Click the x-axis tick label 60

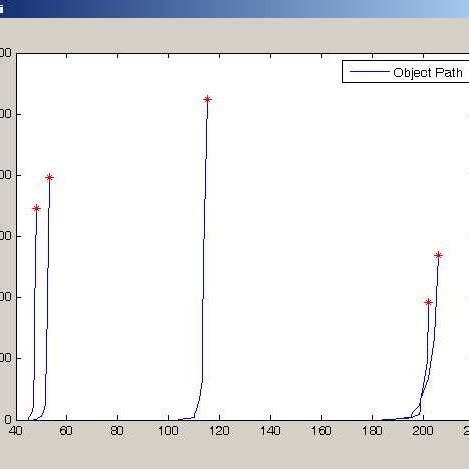66,431
